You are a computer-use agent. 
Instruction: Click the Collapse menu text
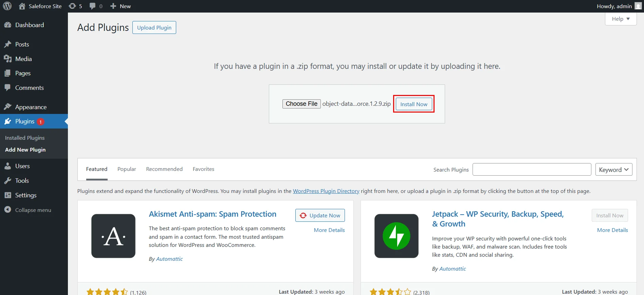coord(33,210)
